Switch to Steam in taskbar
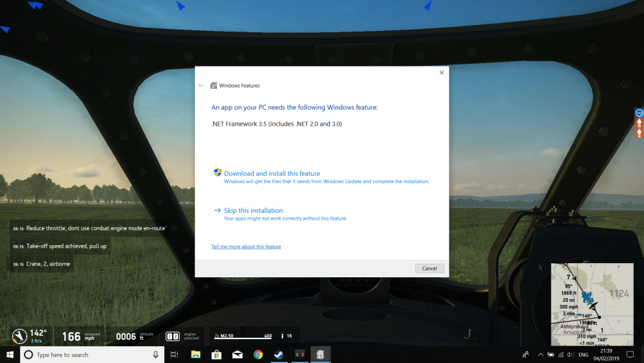Image resolution: width=644 pixels, height=363 pixels. click(x=279, y=355)
